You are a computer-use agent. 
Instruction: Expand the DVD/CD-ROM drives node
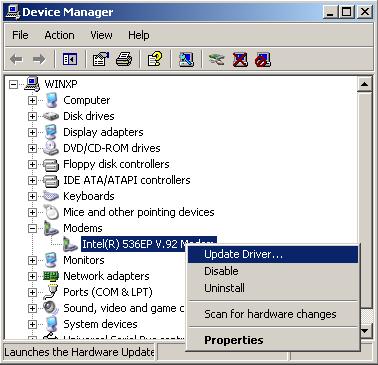(x=32, y=148)
